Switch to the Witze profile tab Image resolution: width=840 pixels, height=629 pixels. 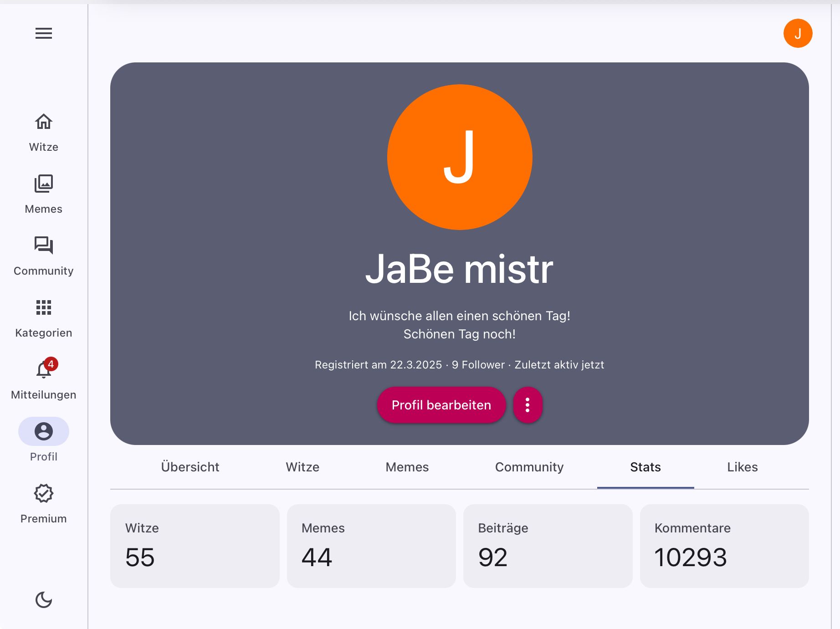tap(302, 467)
